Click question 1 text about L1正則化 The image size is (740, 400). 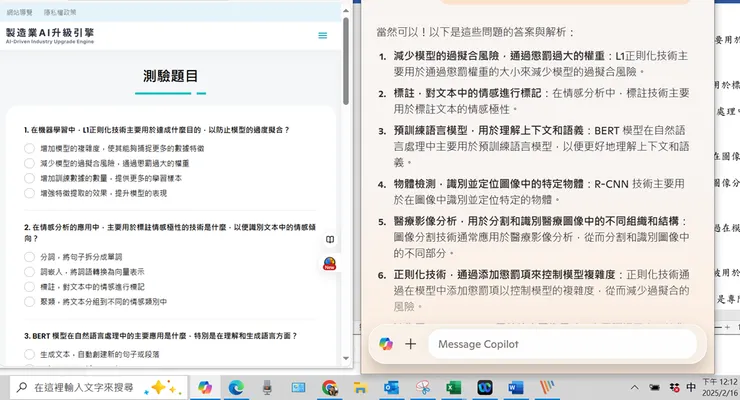[x=157, y=130]
